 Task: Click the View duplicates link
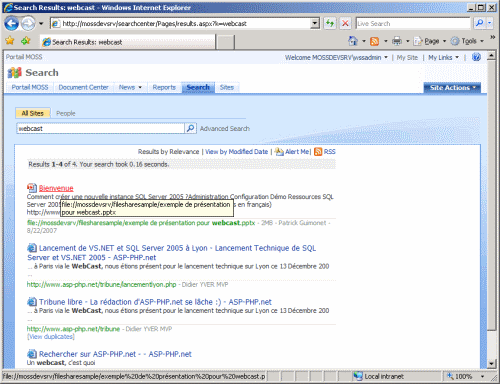click(x=51, y=337)
